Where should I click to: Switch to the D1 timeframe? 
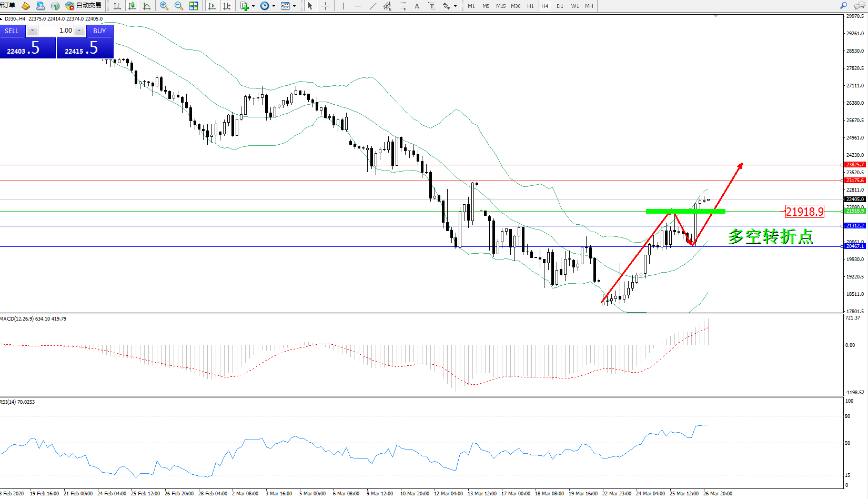(x=560, y=6)
